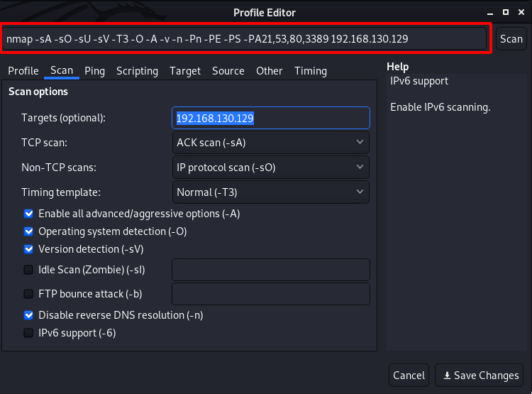Cancel the profile changes

(409, 376)
